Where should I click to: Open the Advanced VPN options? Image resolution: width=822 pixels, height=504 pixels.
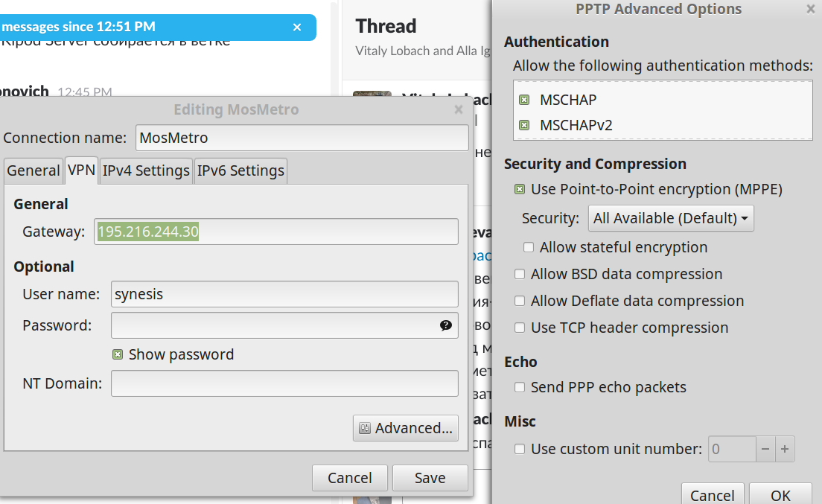[406, 428]
